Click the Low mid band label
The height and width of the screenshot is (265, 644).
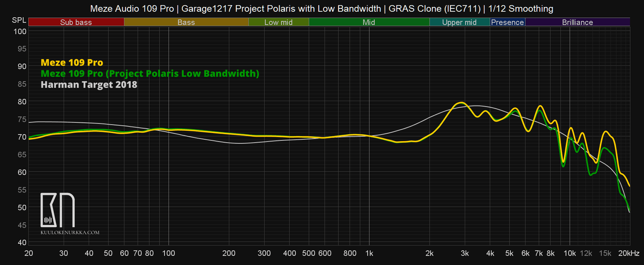pyautogui.click(x=278, y=23)
